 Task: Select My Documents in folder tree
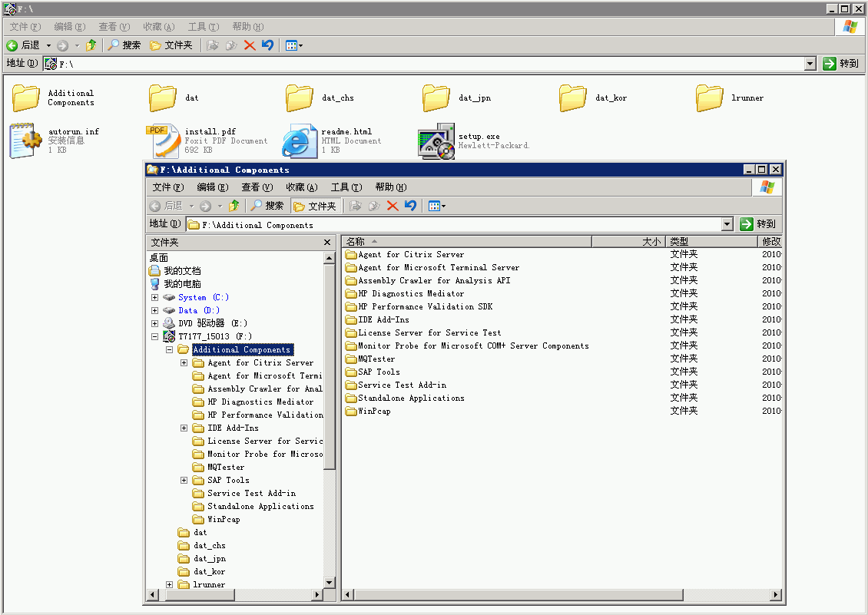click(x=175, y=271)
